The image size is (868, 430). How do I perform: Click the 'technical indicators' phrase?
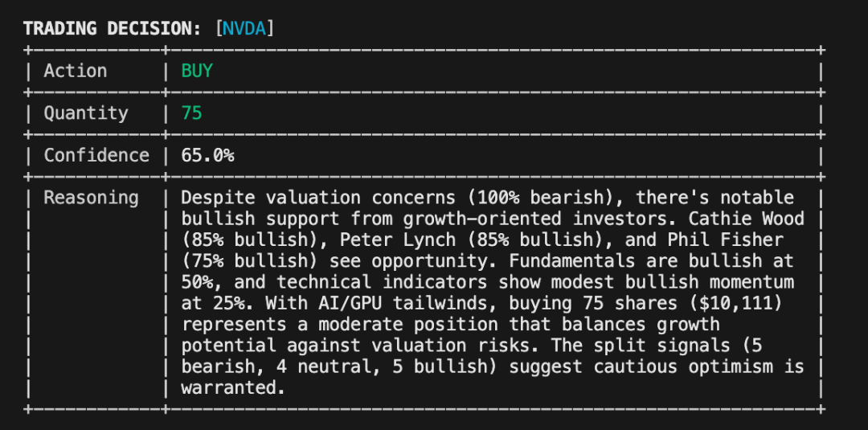[x=382, y=282]
